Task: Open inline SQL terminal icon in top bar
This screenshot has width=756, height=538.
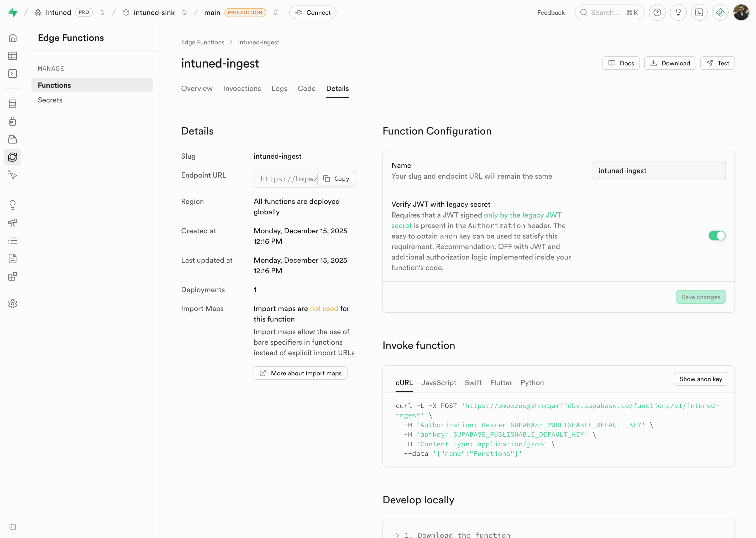Action: pos(699,13)
